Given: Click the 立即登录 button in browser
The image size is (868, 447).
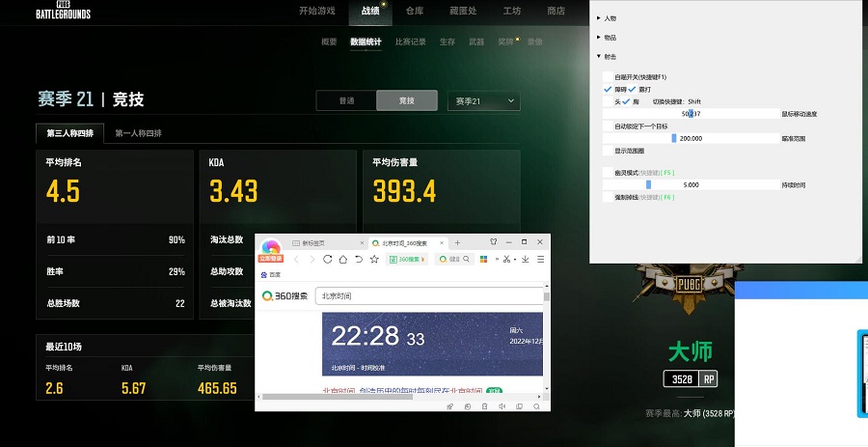Looking at the screenshot, I should click(271, 259).
